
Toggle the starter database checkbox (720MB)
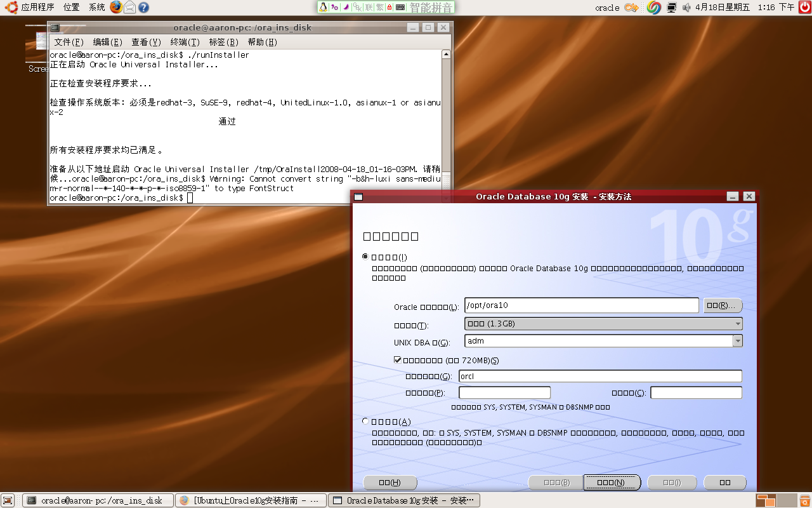(x=398, y=360)
